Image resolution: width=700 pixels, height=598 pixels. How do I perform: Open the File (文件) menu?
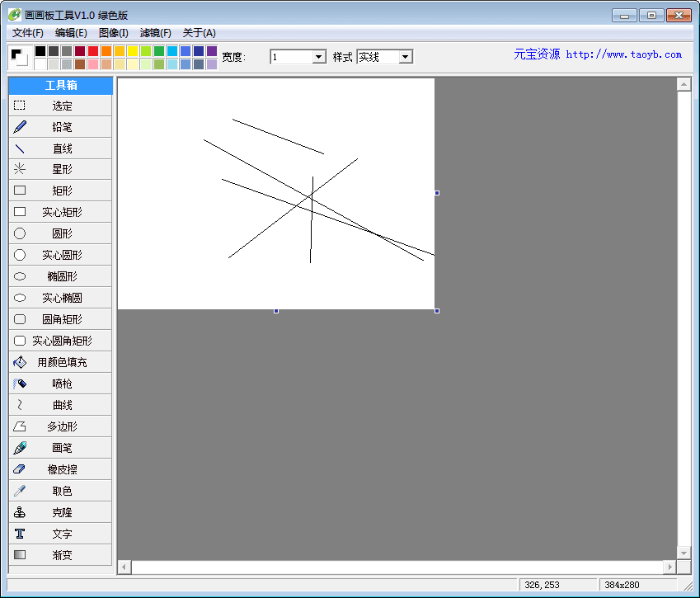pyautogui.click(x=28, y=33)
